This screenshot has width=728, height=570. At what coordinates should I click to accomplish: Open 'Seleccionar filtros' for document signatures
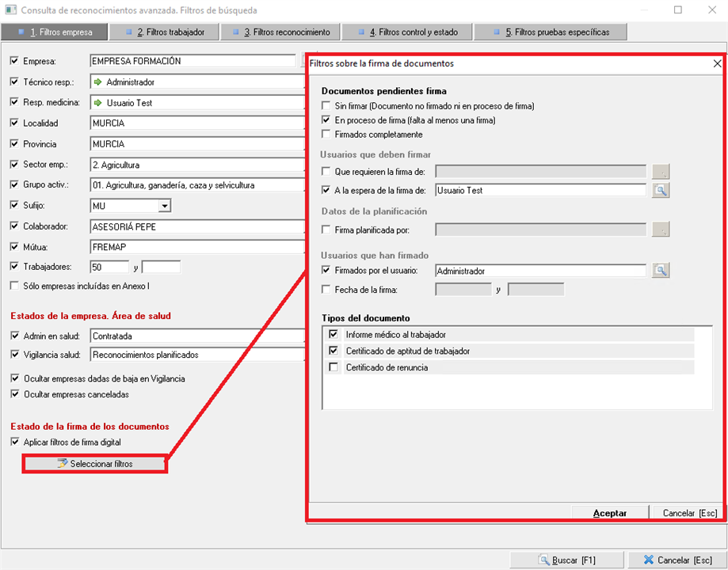94,463
